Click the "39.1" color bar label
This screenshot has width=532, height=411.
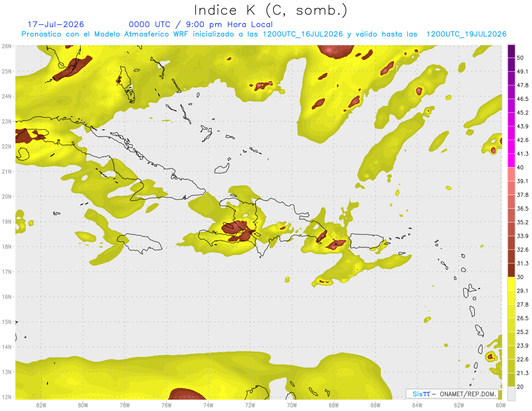click(x=523, y=181)
